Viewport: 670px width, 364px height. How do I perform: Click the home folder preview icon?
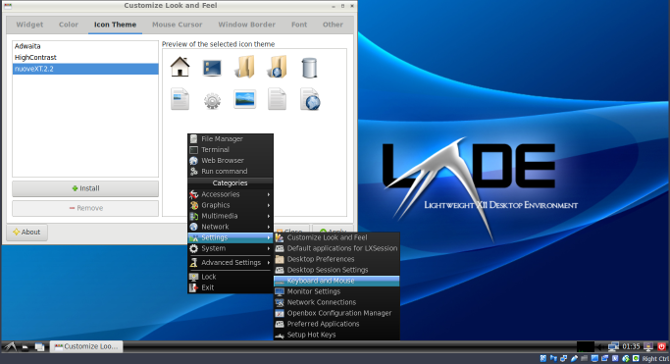pos(180,67)
